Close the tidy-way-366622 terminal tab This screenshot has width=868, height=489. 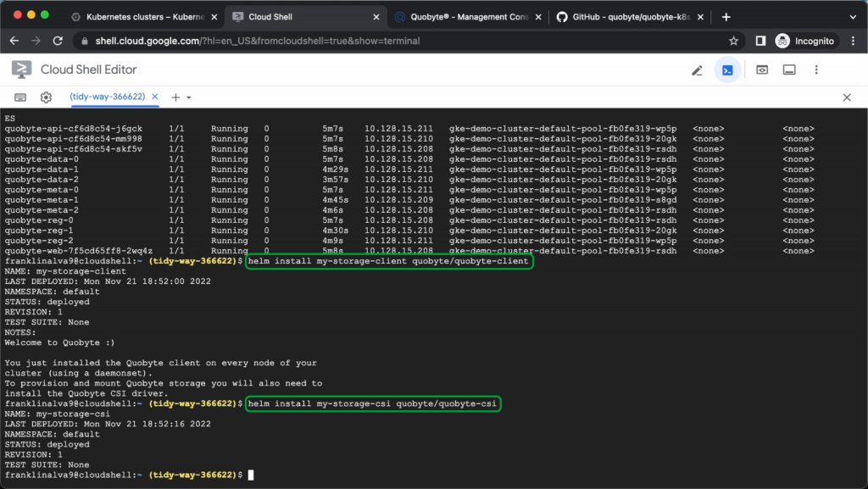[155, 97]
